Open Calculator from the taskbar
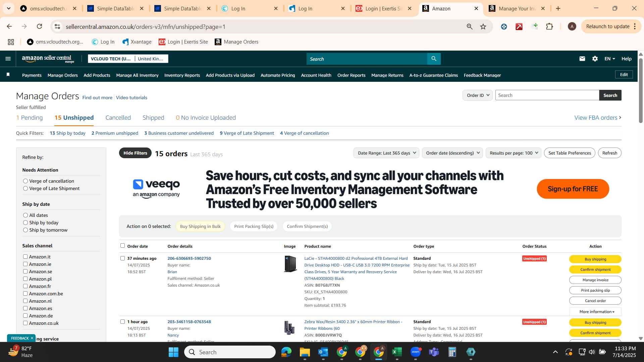The image size is (644, 362). [452, 352]
